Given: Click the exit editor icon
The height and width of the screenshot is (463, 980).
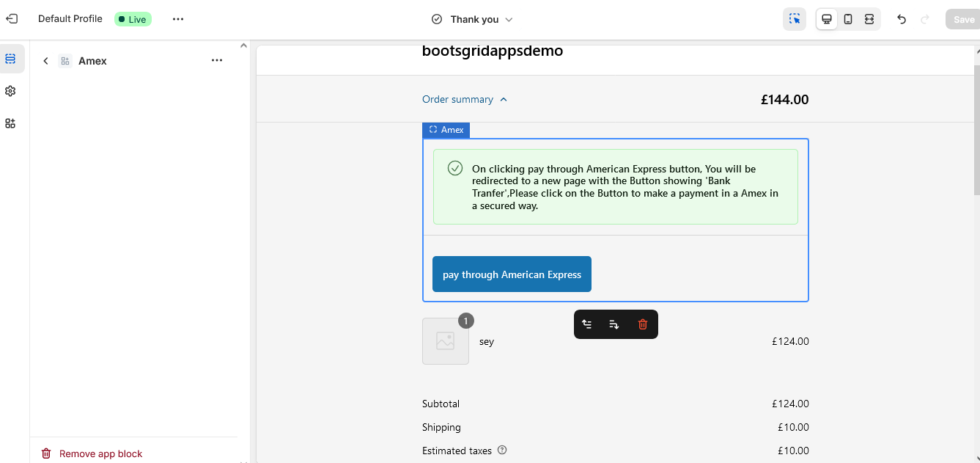Looking at the screenshot, I should point(12,19).
